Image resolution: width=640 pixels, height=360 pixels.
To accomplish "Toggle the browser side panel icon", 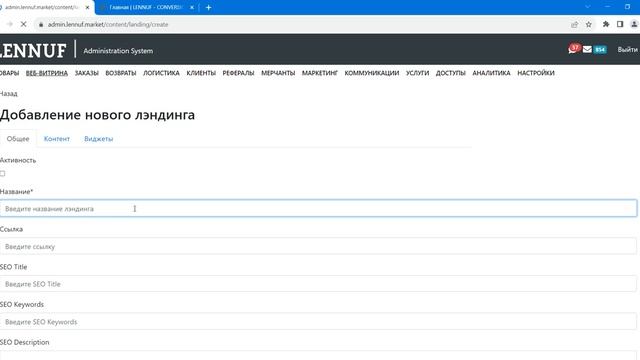I will coord(620,24).
